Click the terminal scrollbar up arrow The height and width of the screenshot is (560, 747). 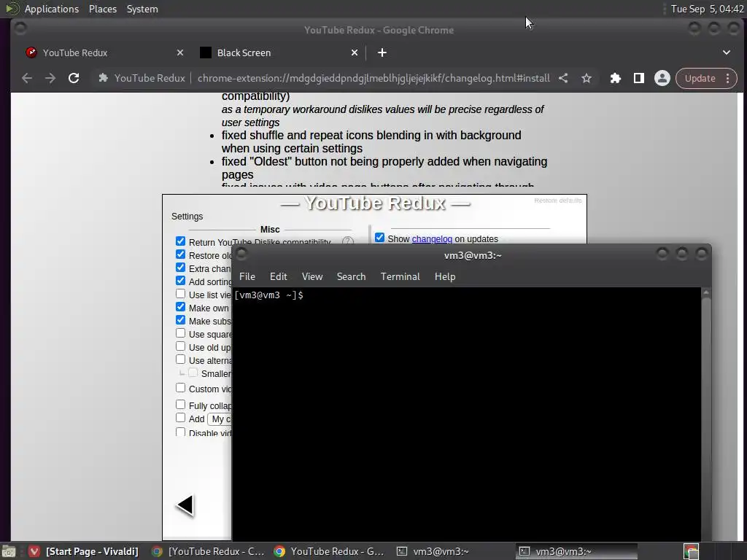[x=706, y=292]
